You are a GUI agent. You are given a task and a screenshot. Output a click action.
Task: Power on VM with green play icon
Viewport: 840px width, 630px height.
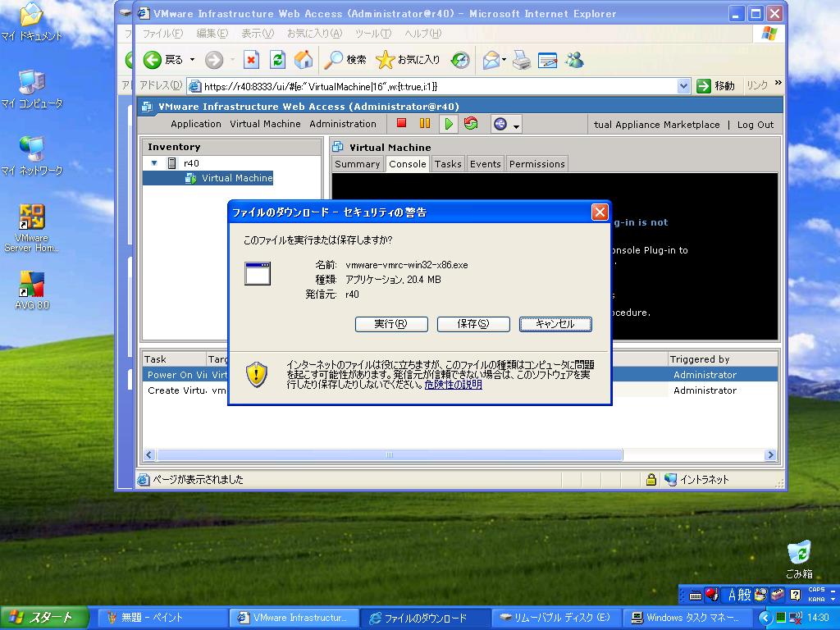[449, 125]
